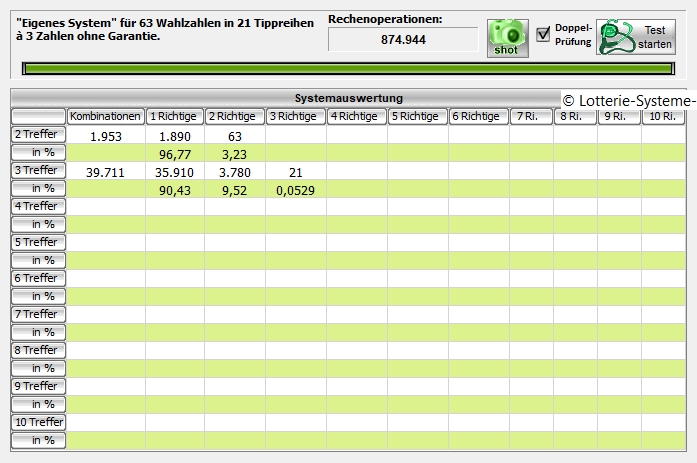Click the Rechenoperationen field showing 874.944
The image size is (697, 463).
click(403, 40)
